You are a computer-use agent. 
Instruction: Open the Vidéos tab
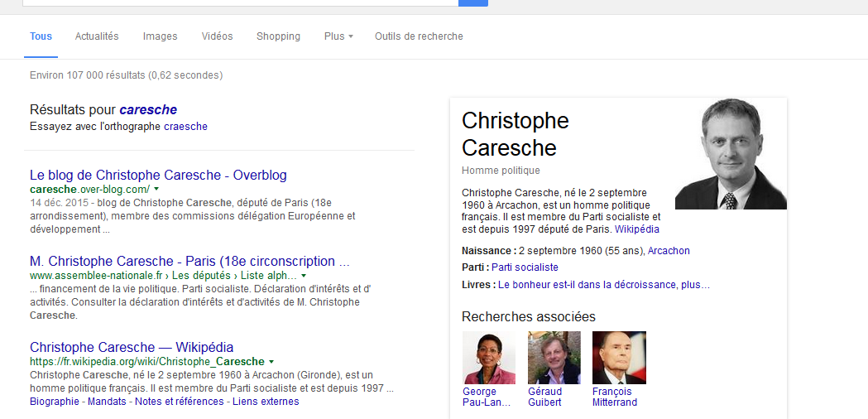(217, 36)
